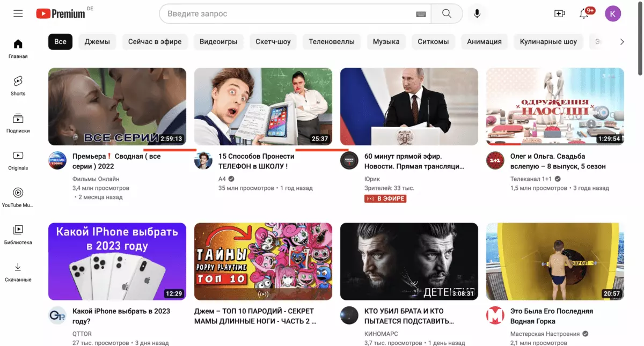Image resolution: width=644 pixels, height=346 pixels.
Task: Select the Теленовеллы filter chip
Action: 332,41
